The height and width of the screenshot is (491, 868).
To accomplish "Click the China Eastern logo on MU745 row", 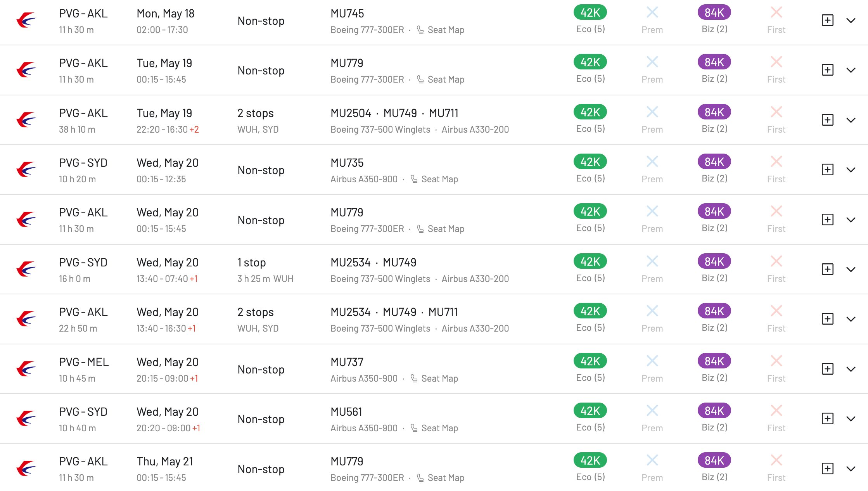I will (24, 20).
